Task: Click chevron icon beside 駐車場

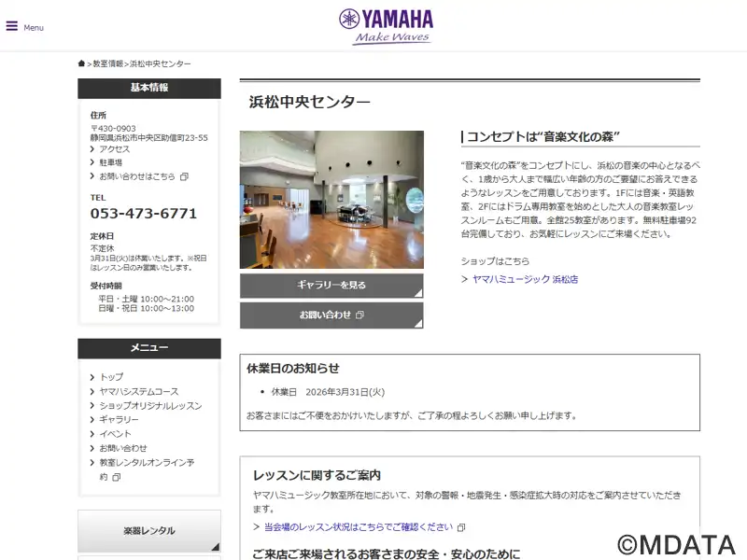Action: 92,162
